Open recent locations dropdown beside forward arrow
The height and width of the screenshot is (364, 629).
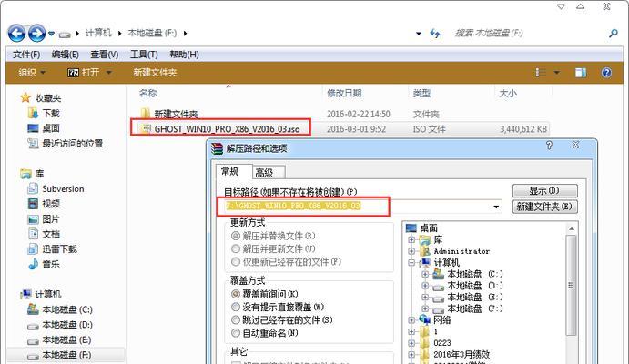[51, 34]
